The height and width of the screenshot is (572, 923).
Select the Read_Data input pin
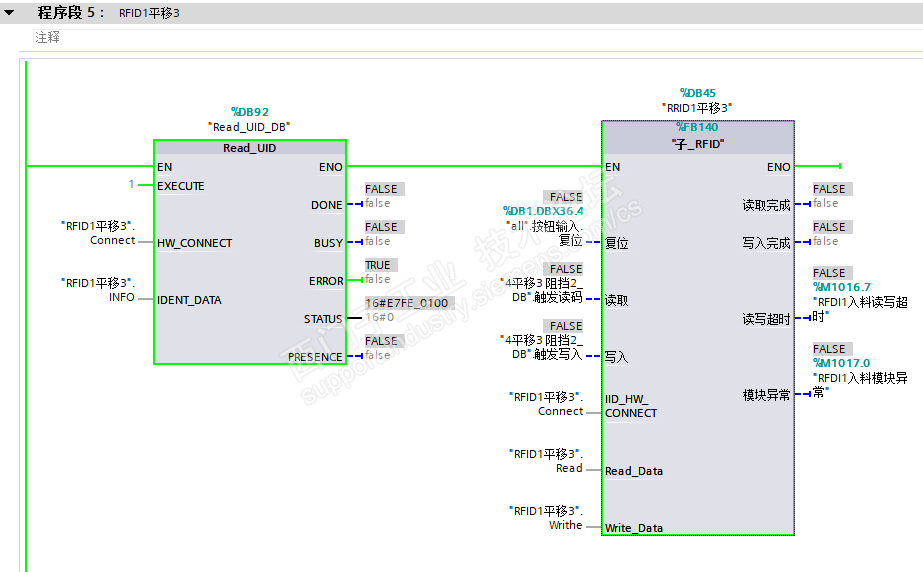click(x=634, y=471)
